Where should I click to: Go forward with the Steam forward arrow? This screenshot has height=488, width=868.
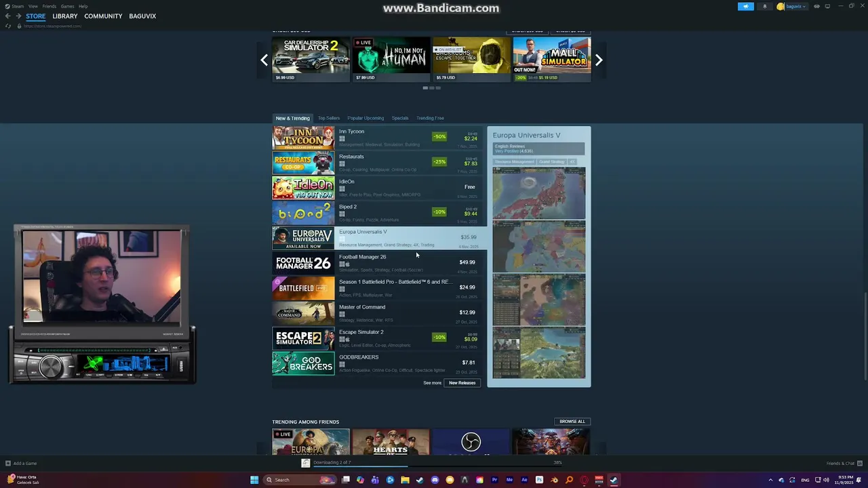point(18,16)
